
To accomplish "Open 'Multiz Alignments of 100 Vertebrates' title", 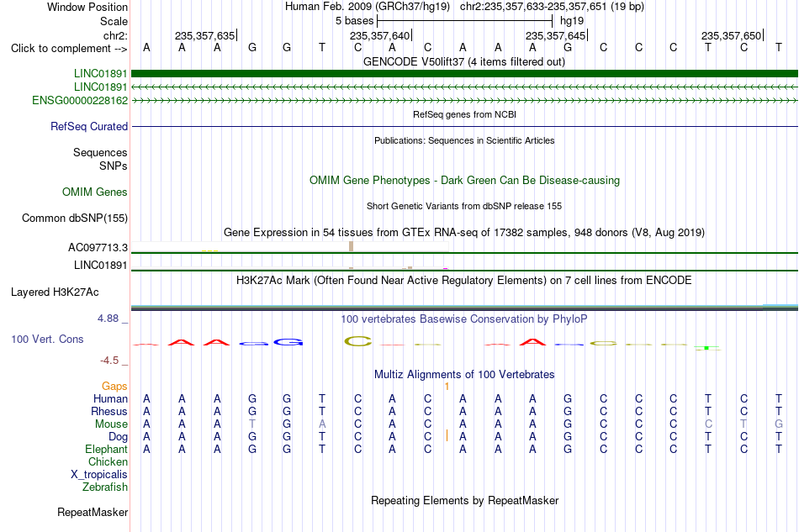I will pos(464,375).
